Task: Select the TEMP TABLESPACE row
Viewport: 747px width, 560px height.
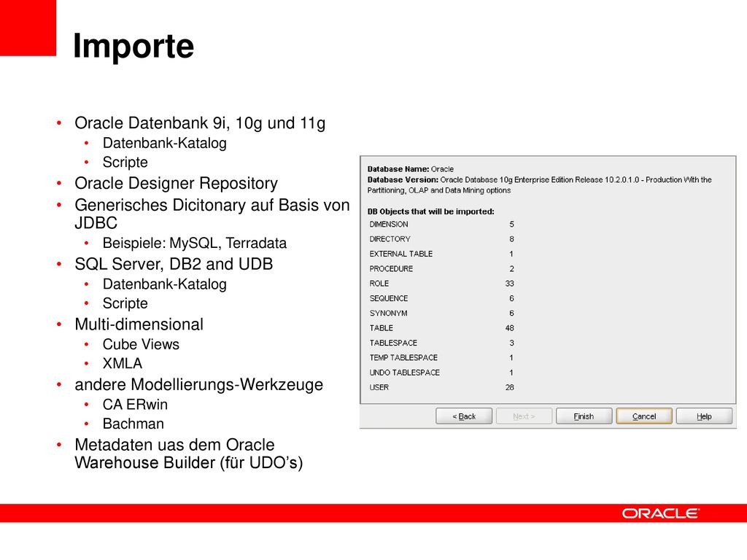Action: click(441, 357)
